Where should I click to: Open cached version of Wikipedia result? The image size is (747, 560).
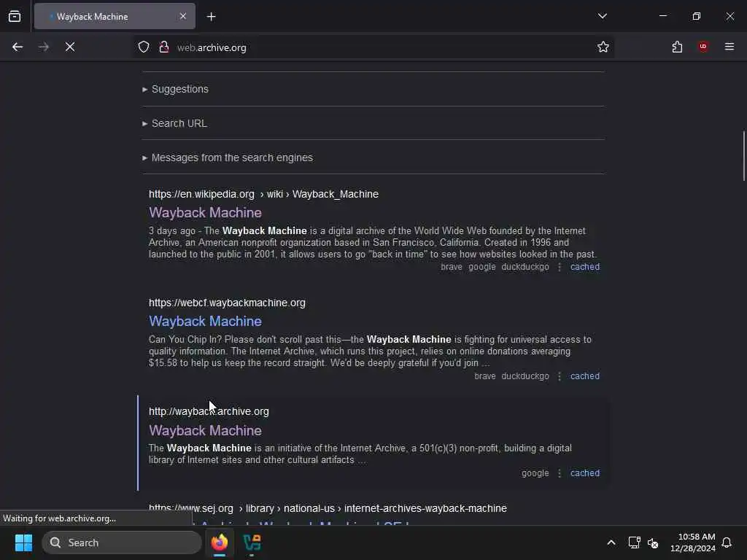[x=584, y=267]
